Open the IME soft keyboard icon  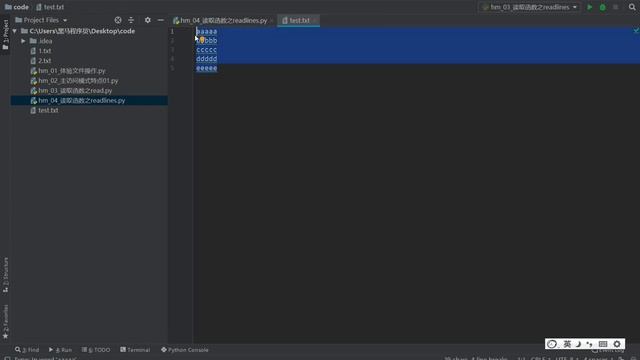pos(603,344)
